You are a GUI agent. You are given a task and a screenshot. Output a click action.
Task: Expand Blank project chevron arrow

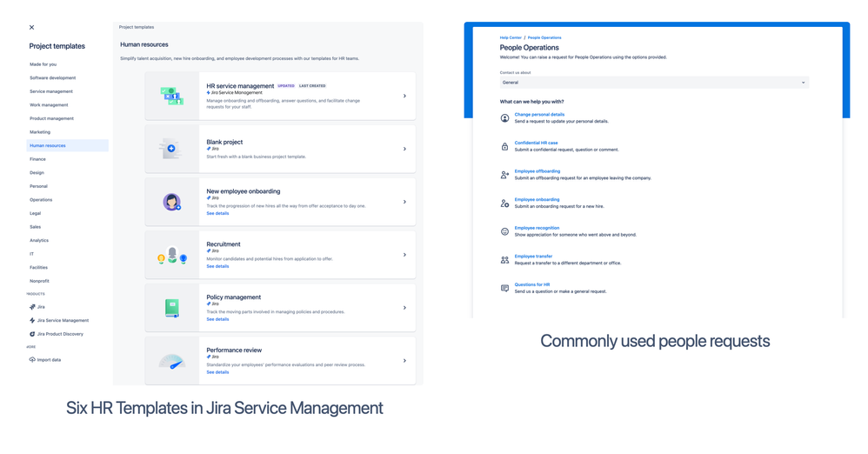pos(404,149)
